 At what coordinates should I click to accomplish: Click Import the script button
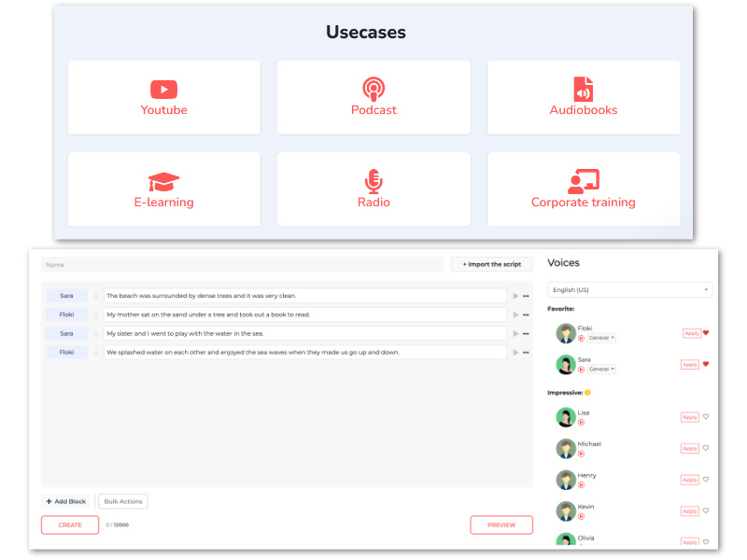click(x=492, y=264)
